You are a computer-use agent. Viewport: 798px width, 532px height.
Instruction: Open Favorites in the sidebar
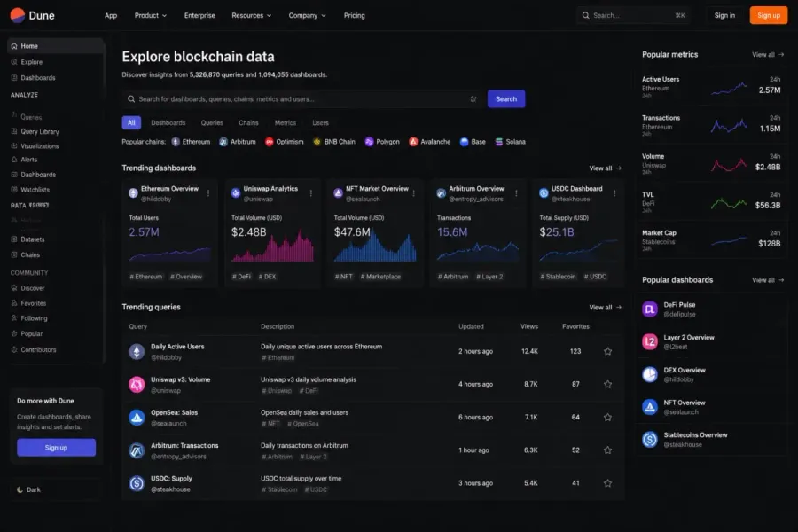tap(33, 303)
